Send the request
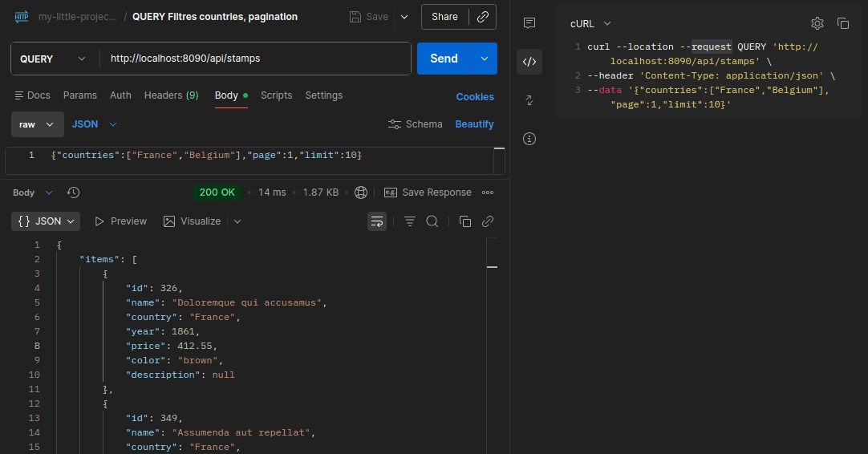The height and width of the screenshot is (454, 868). point(444,59)
